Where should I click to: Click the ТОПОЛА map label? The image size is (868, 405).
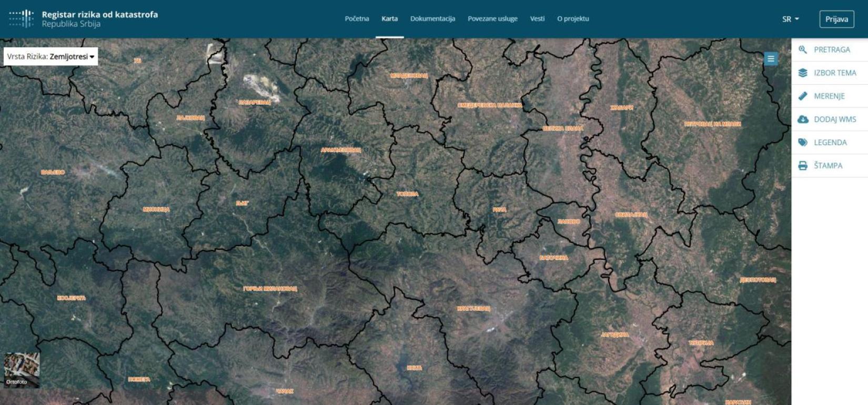(407, 194)
